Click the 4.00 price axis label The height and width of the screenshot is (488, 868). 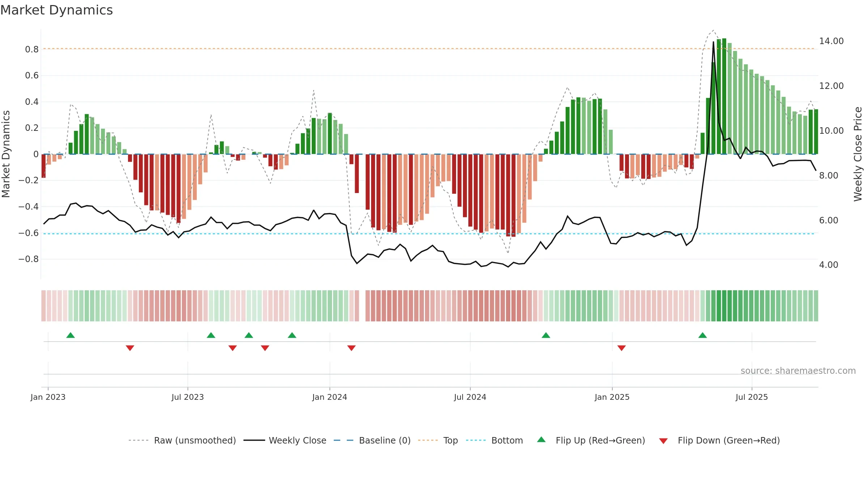tap(829, 265)
